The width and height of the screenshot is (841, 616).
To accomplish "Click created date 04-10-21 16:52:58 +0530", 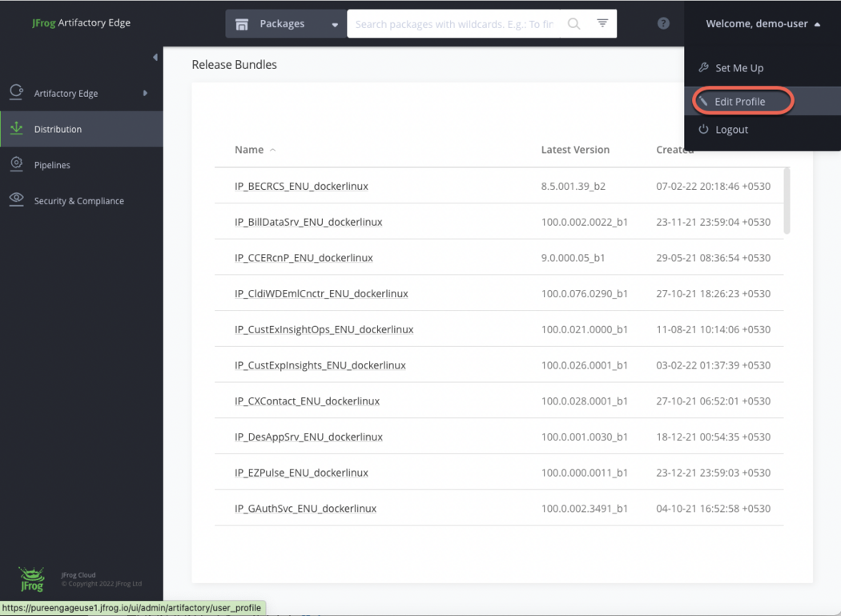I will [714, 509].
